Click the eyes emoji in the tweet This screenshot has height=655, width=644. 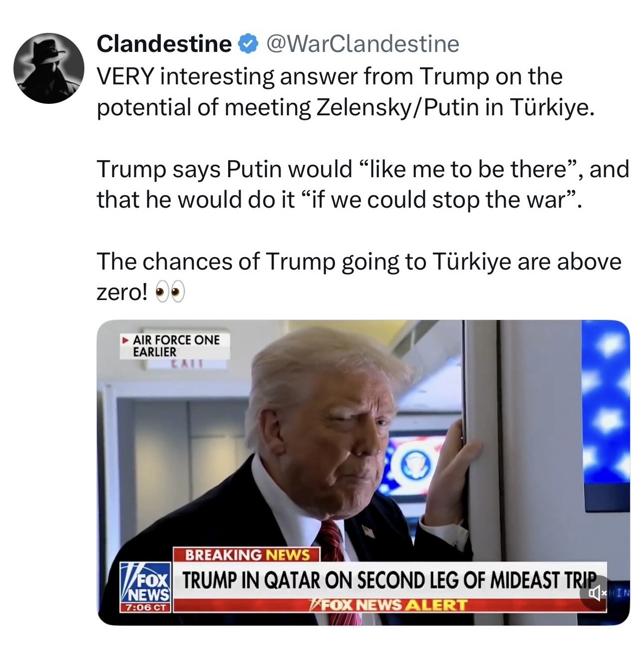(x=170, y=293)
